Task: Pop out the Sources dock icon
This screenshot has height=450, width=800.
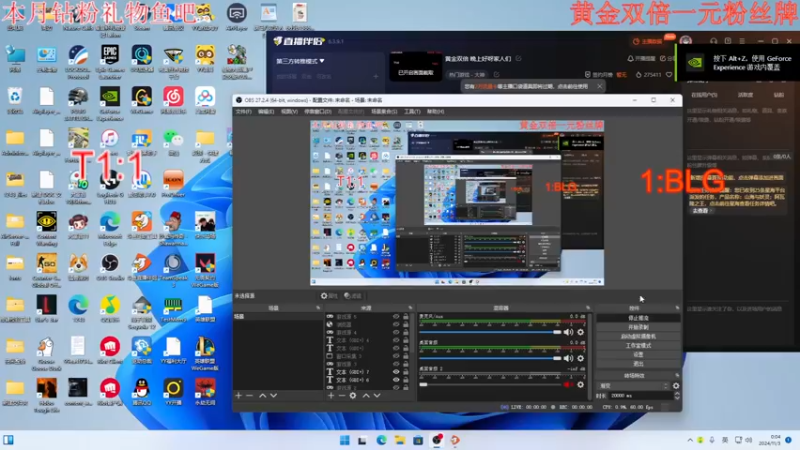Action: (410, 308)
